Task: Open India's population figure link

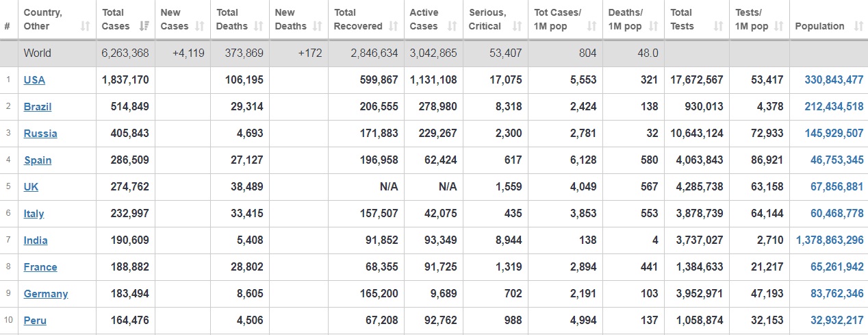Action: click(x=830, y=240)
